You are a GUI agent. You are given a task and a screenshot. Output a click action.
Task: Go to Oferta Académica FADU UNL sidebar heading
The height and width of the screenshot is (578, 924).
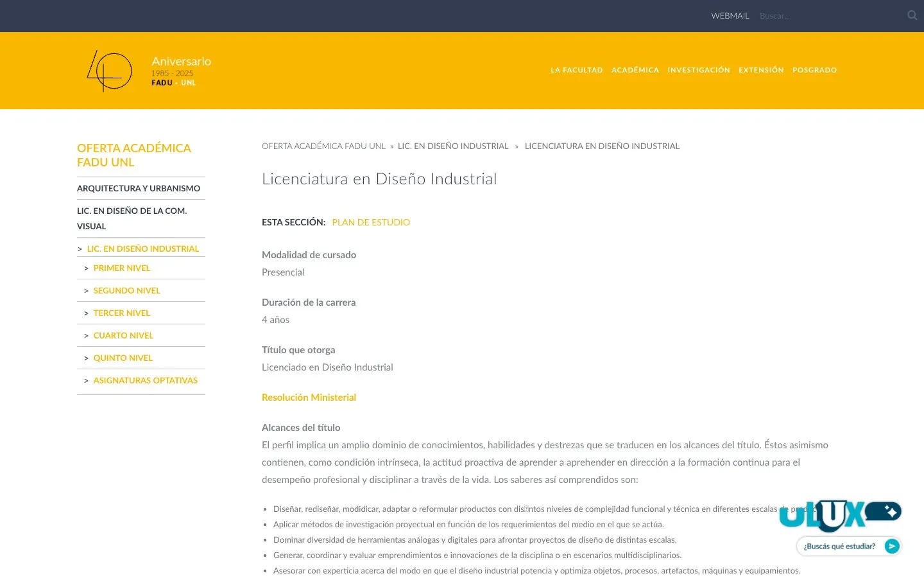coord(134,155)
